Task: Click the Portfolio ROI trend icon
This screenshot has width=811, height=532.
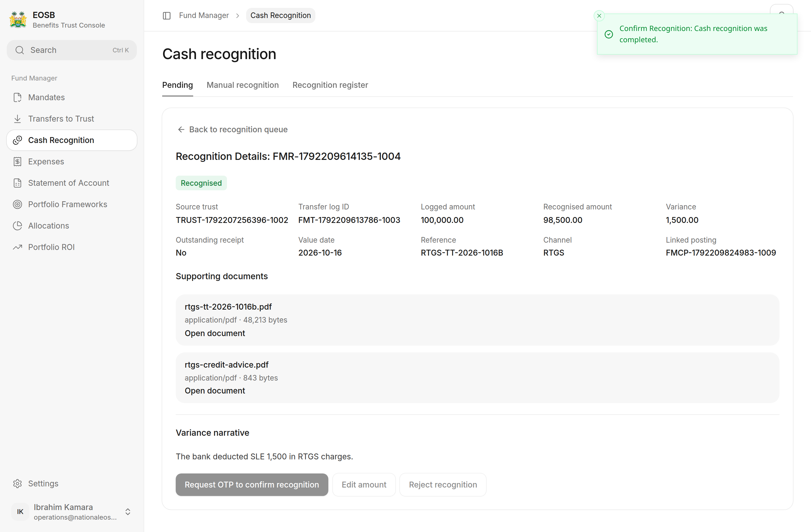Action: click(x=17, y=247)
